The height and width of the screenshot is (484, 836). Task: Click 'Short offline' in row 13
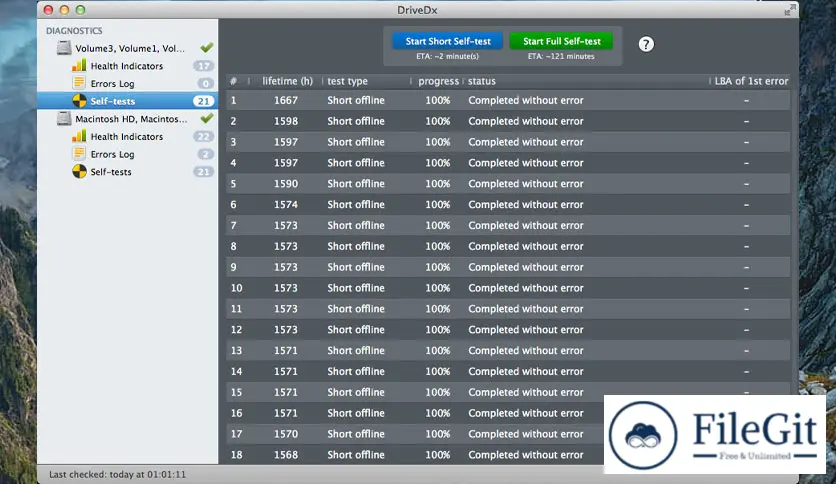pyautogui.click(x=356, y=350)
